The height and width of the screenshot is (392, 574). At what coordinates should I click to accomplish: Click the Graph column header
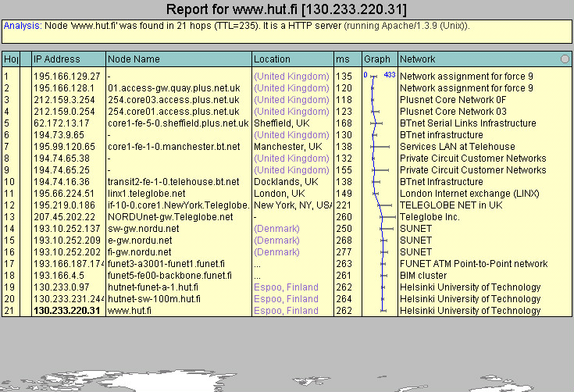(380, 59)
